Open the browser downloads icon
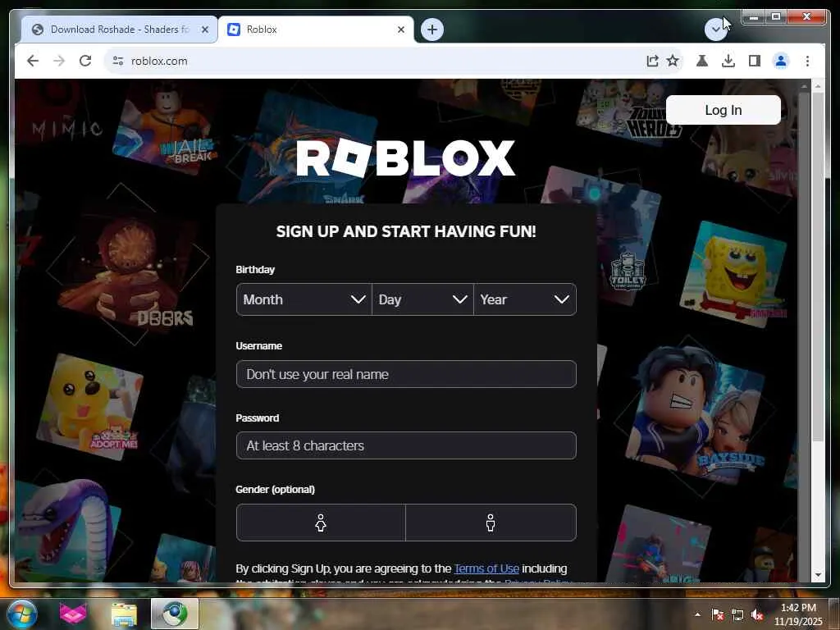The width and height of the screenshot is (840, 630). (x=728, y=61)
